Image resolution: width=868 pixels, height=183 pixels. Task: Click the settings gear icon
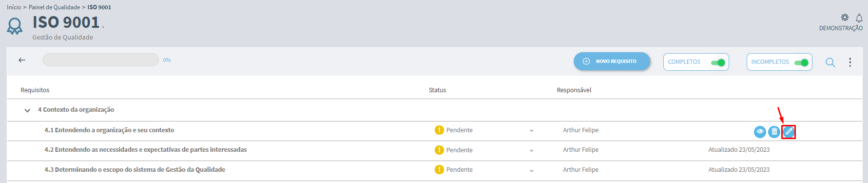845,18
